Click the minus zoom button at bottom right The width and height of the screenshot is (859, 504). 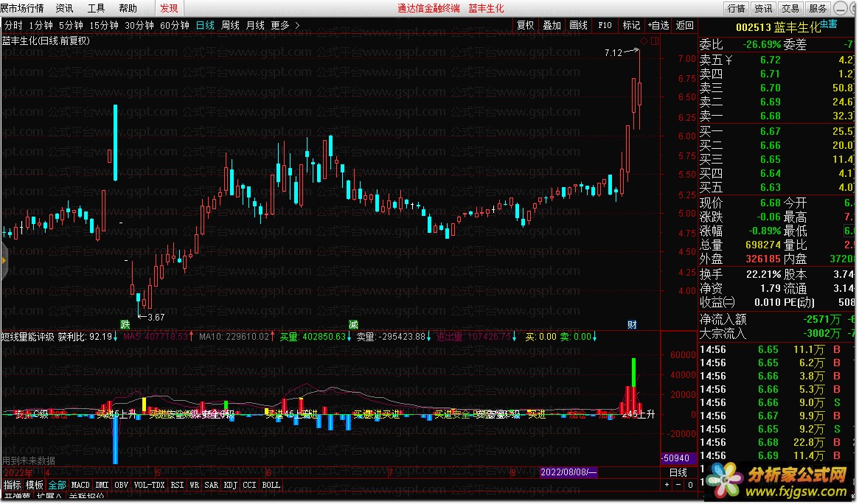coord(678,485)
